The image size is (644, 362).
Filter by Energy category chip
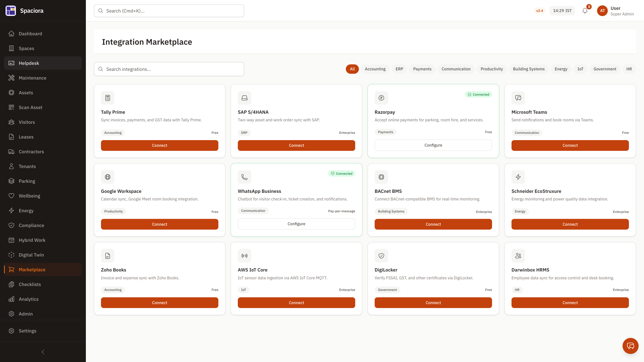(x=561, y=69)
